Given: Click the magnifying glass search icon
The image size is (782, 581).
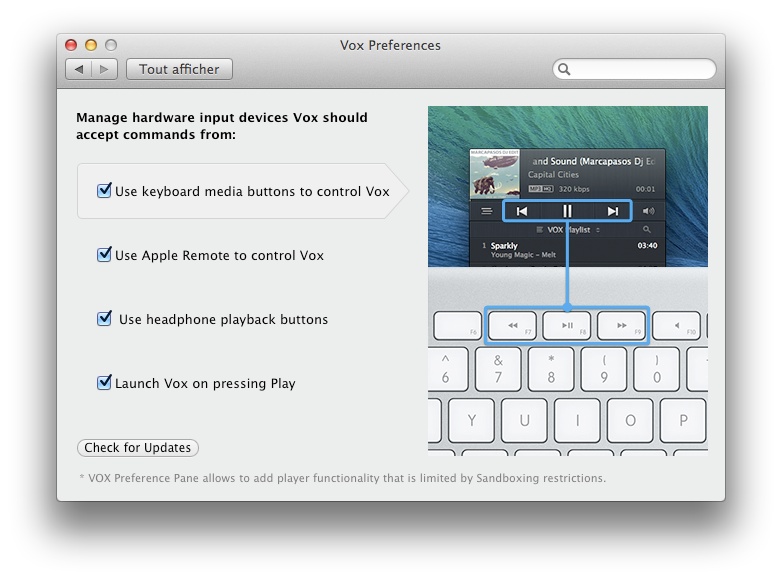Looking at the screenshot, I should coord(564,69).
